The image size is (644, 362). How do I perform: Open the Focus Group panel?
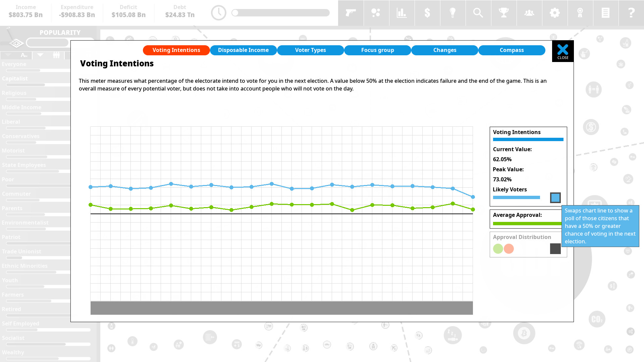378,50
